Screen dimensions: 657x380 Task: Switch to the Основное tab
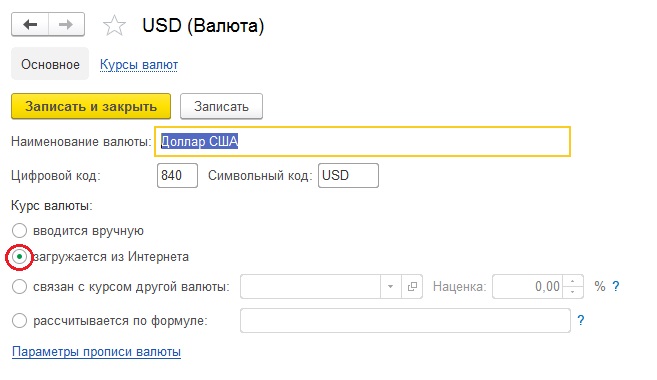[50, 64]
